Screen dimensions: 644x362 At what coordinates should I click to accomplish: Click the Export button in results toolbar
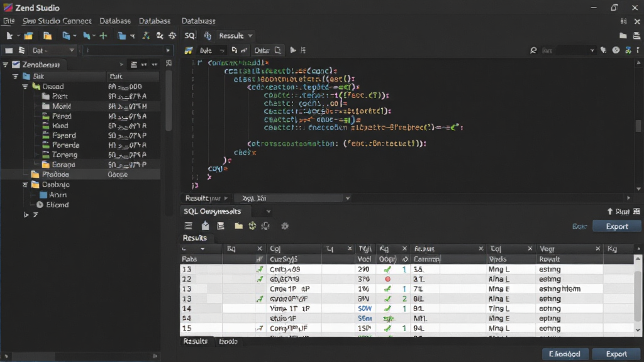[616, 226]
